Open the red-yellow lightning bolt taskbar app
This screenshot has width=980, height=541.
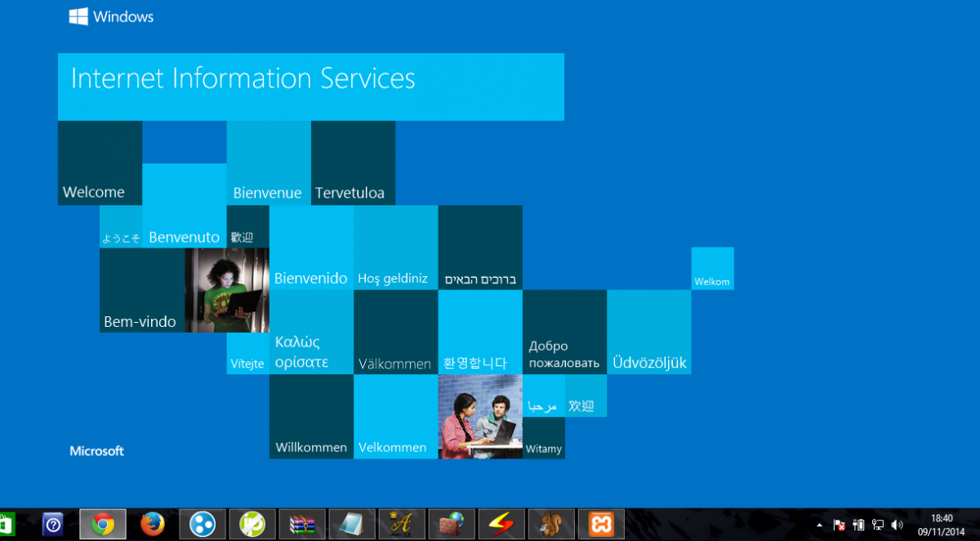[501, 524]
